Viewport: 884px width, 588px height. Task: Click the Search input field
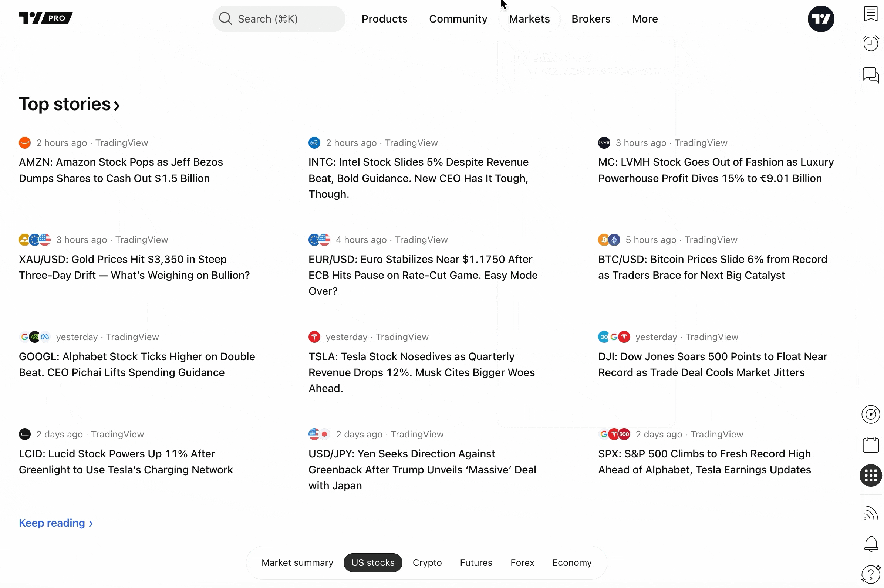click(278, 19)
